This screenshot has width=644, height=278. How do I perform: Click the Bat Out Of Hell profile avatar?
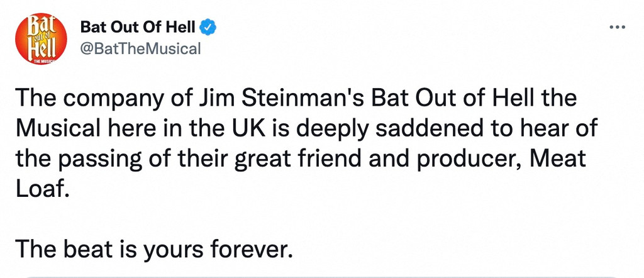pos(40,39)
